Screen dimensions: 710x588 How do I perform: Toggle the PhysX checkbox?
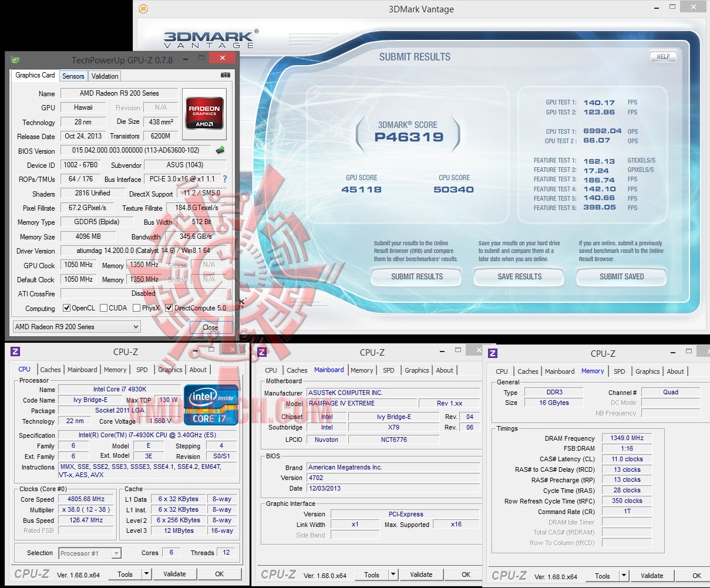tap(136, 307)
